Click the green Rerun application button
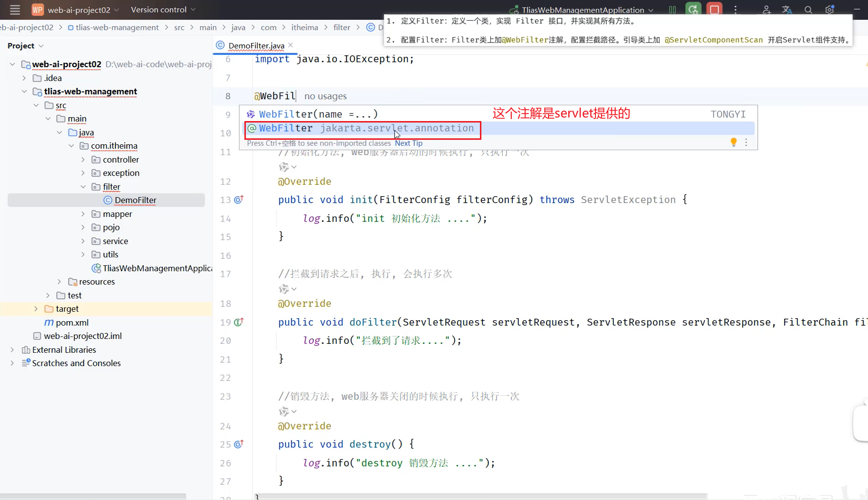This screenshot has height=500, width=868. coord(693,9)
